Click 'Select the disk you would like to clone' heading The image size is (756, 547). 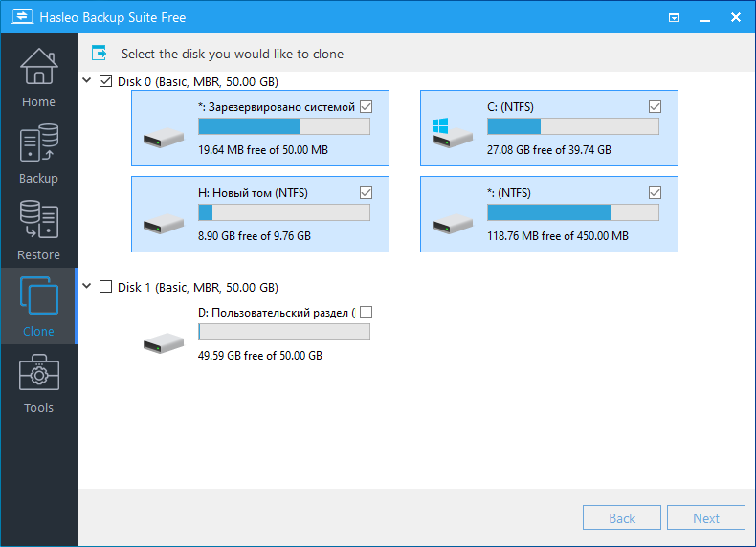tap(233, 54)
